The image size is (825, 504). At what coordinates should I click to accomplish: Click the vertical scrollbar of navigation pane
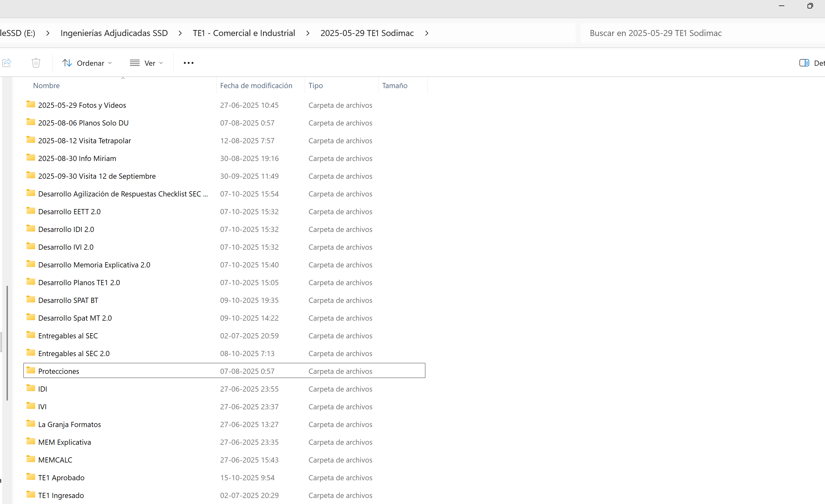point(7,343)
